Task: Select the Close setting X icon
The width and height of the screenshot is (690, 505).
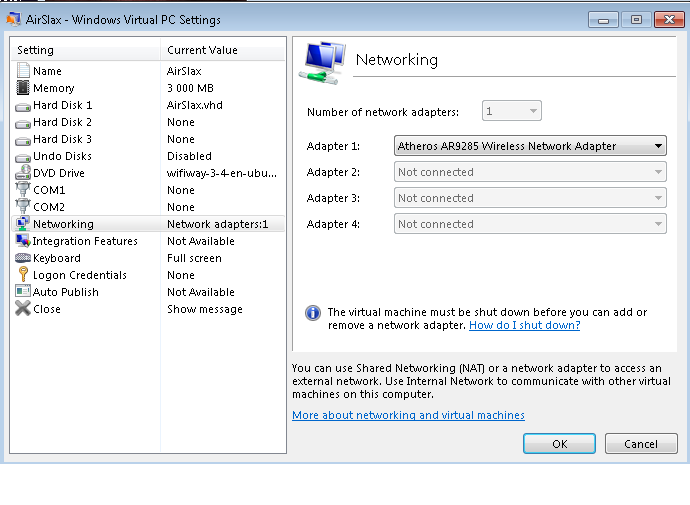Action: pyautogui.click(x=23, y=309)
